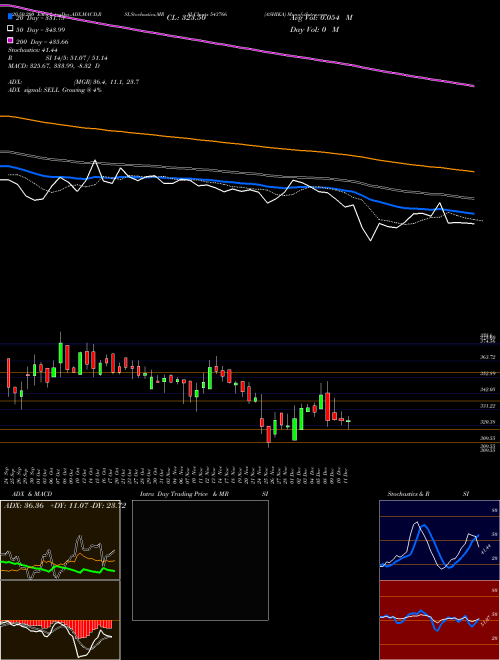Open the empty Intra Day Trading Price chart box

click(200, 560)
